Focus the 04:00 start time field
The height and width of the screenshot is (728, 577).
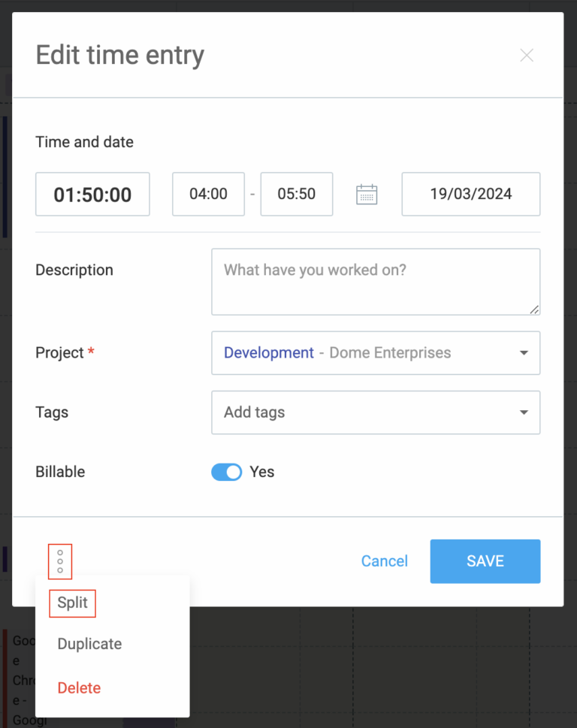(208, 194)
